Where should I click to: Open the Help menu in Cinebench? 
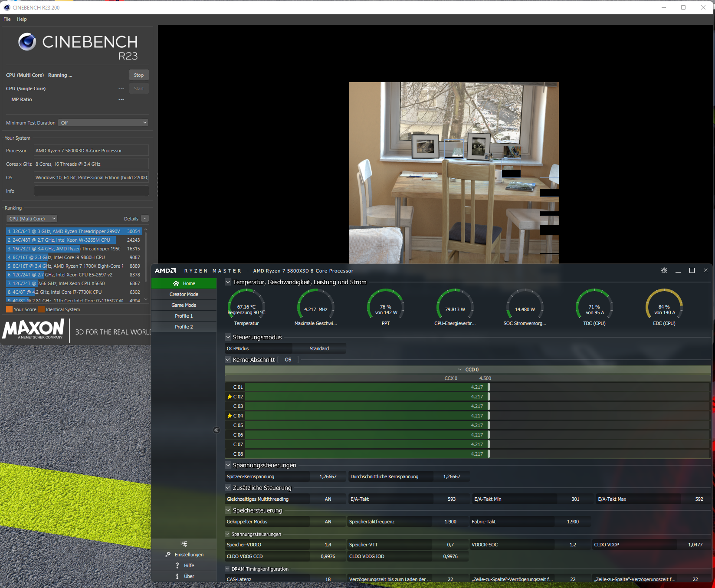coord(22,19)
